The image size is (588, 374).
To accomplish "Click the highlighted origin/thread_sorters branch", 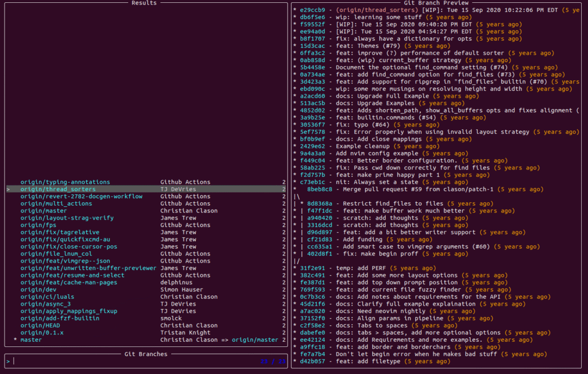I will click(58, 189).
